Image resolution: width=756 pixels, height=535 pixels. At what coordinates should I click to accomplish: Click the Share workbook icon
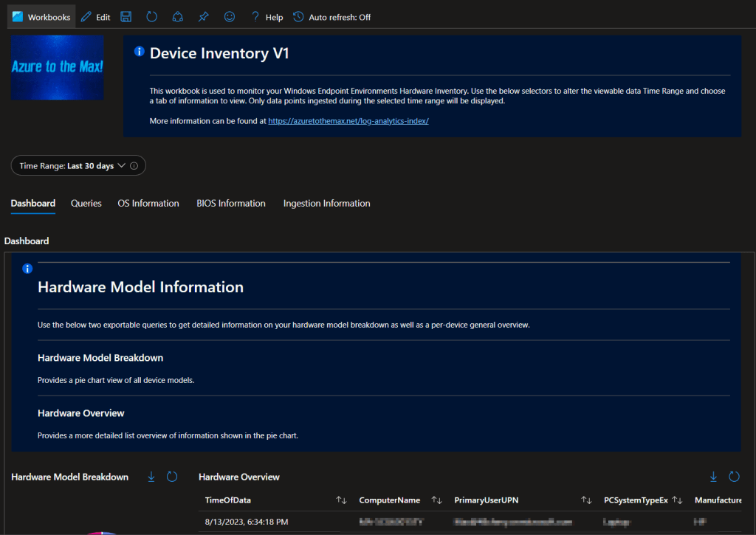(x=177, y=17)
